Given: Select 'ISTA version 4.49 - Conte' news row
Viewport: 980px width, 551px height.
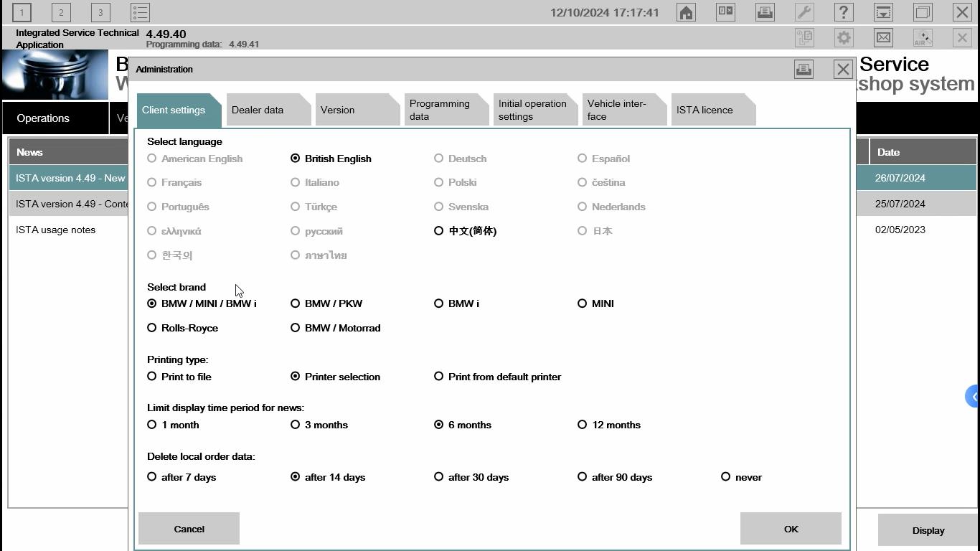Looking at the screenshot, I should click(68, 204).
